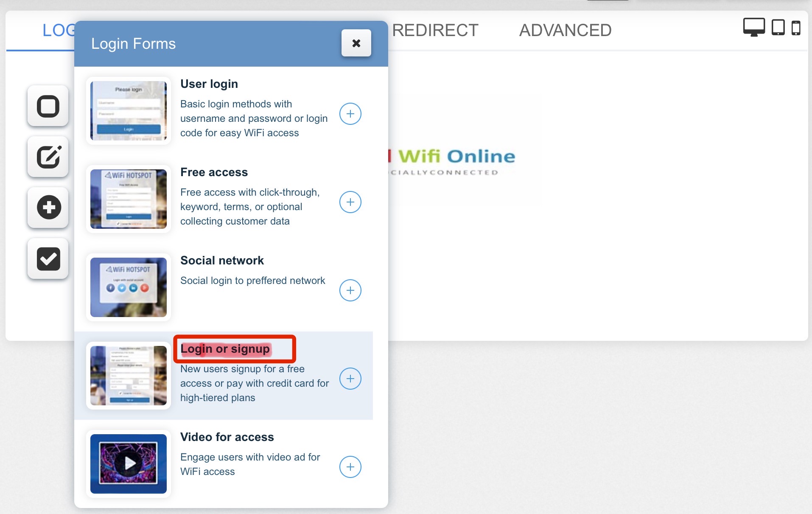812x514 pixels.
Task: Open the ADVANCED tab
Action: (x=565, y=30)
